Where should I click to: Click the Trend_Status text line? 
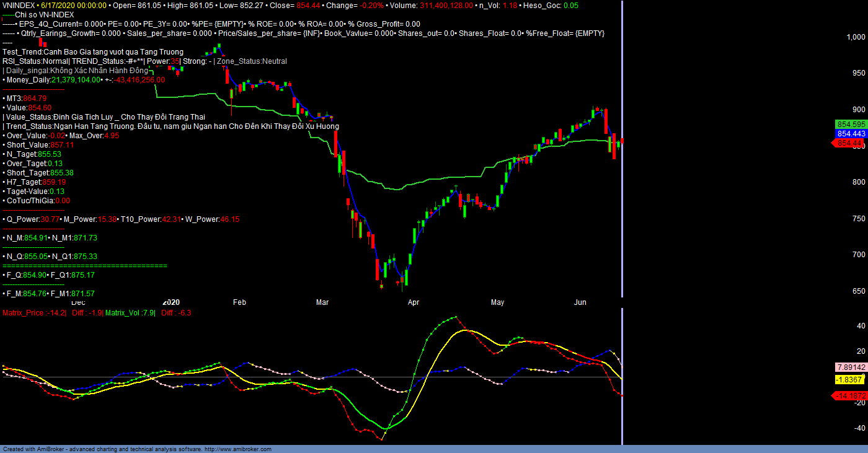click(170, 126)
